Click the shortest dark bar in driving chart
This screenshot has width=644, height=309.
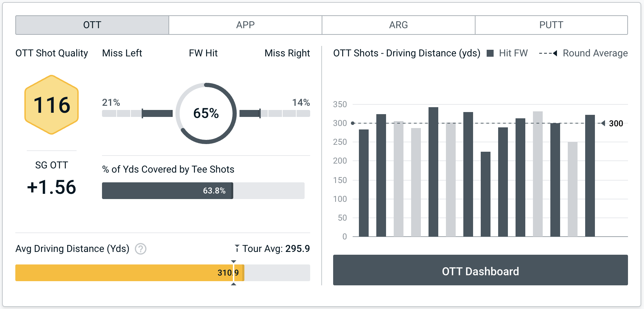click(x=486, y=194)
